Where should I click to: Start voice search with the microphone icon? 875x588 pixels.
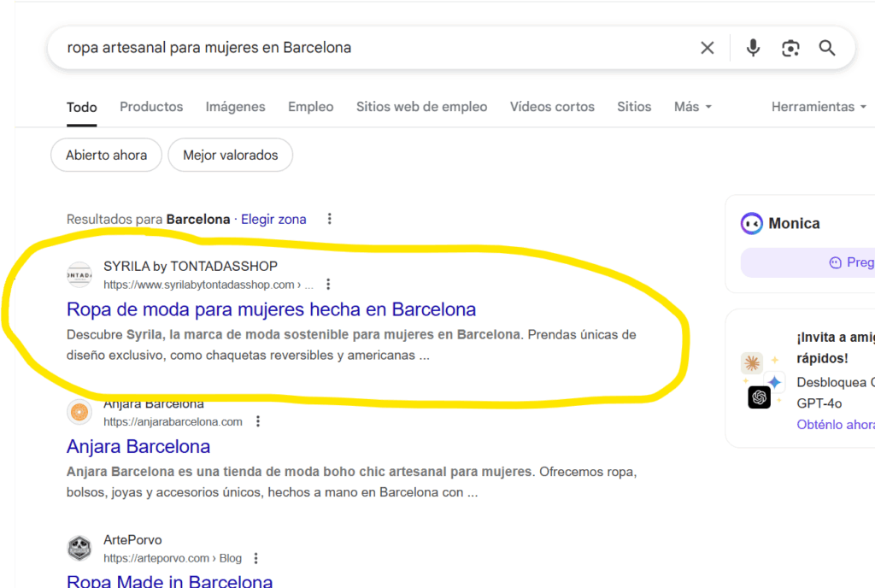tap(753, 48)
